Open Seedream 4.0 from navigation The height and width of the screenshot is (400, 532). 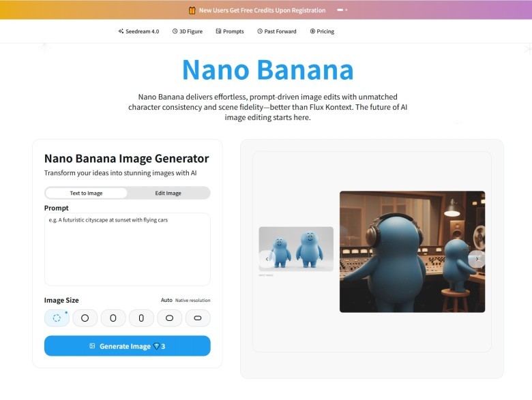(x=138, y=31)
